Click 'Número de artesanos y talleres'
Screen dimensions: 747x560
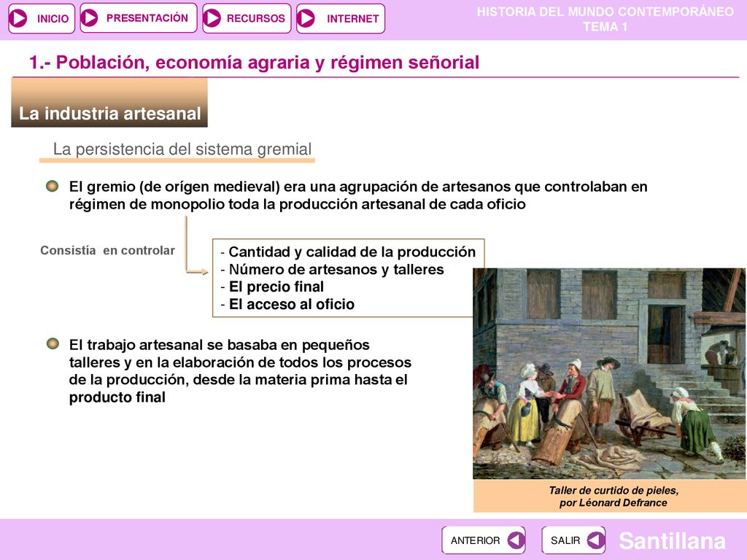coord(336,270)
